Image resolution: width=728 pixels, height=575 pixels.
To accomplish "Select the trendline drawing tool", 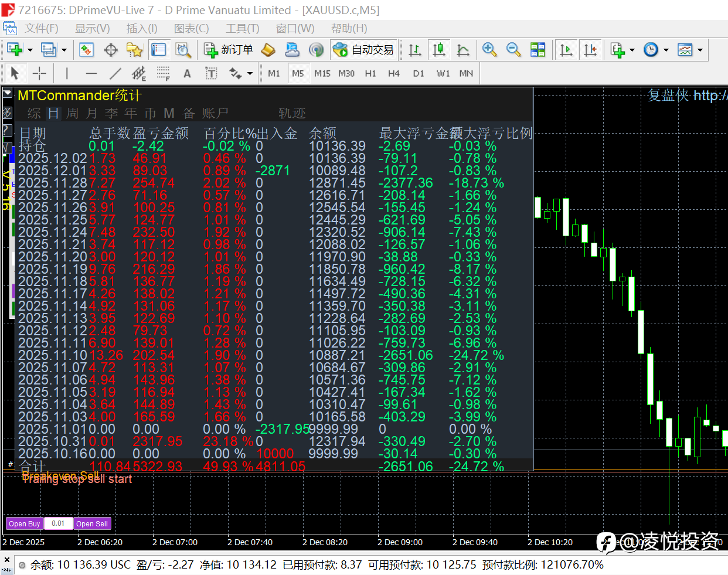I will point(115,73).
